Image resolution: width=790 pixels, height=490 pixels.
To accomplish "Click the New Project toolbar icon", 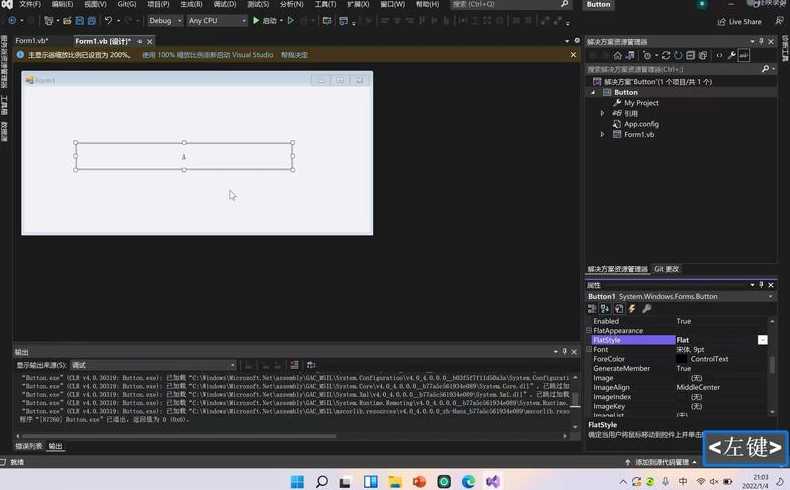I will (48, 21).
